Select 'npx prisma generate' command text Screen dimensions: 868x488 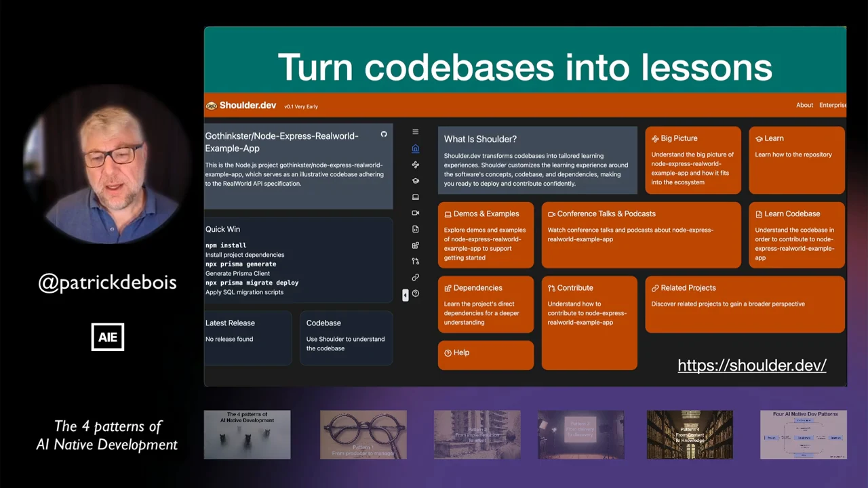[x=241, y=264]
